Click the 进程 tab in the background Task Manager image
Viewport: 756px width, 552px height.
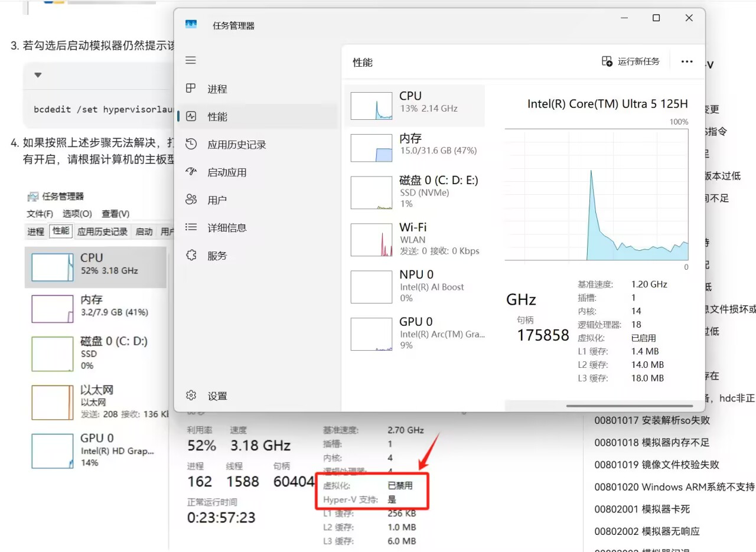36,231
